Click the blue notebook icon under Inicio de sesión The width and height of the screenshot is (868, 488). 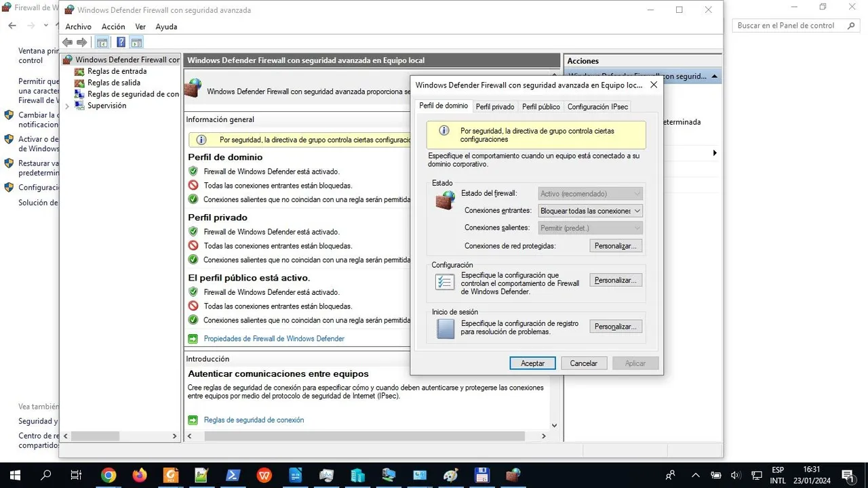(x=445, y=329)
